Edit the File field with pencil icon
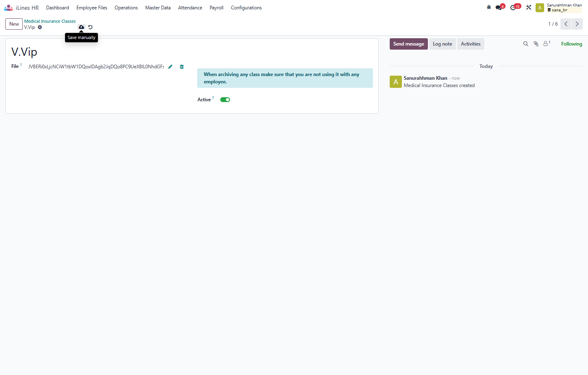This screenshot has width=588, height=375. [170, 67]
